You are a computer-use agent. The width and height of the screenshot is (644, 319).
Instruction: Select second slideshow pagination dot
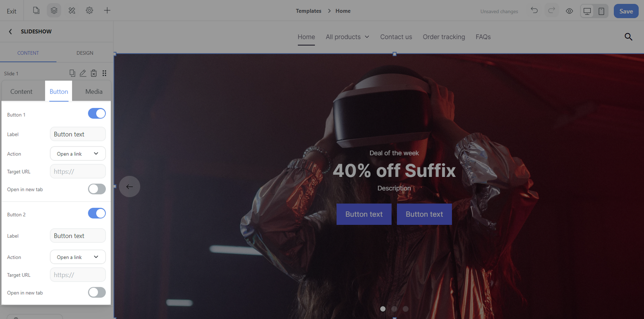pos(394,309)
